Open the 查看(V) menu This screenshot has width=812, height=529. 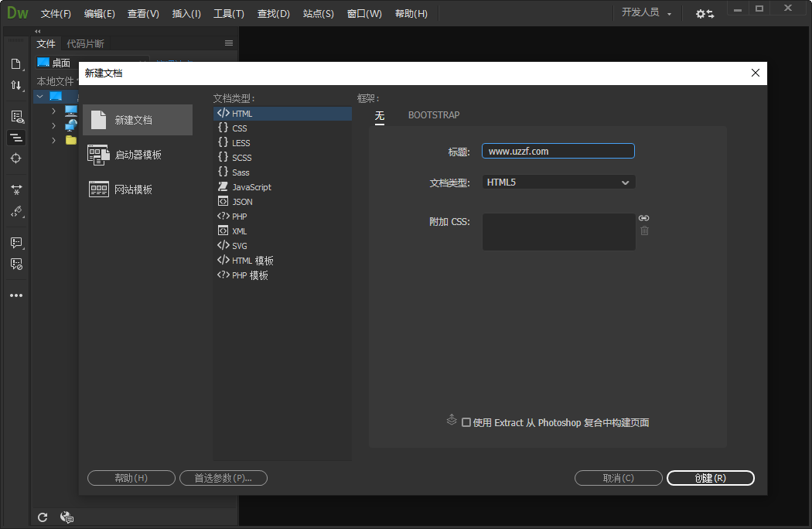coord(143,14)
